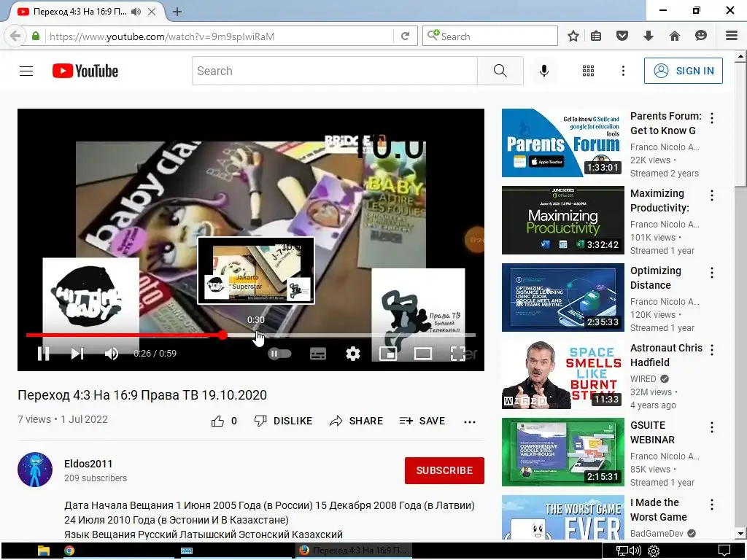Focus the browser toolbar Search box
Viewport: 747px width, 560px height.
(x=490, y=36)
